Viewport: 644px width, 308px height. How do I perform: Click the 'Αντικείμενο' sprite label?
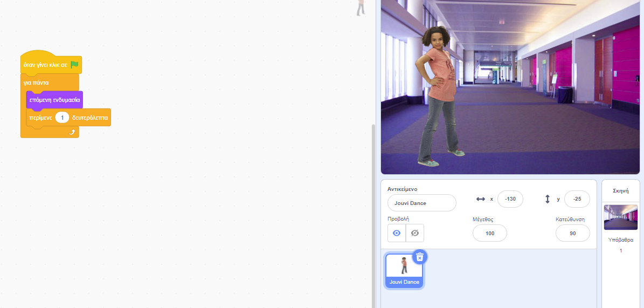click(x=403, y=189)
